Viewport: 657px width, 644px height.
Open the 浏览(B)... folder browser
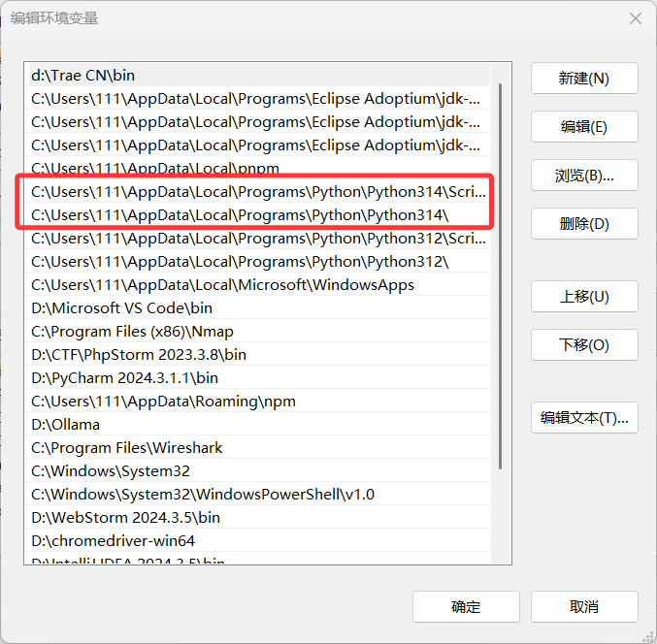point(584,175)
